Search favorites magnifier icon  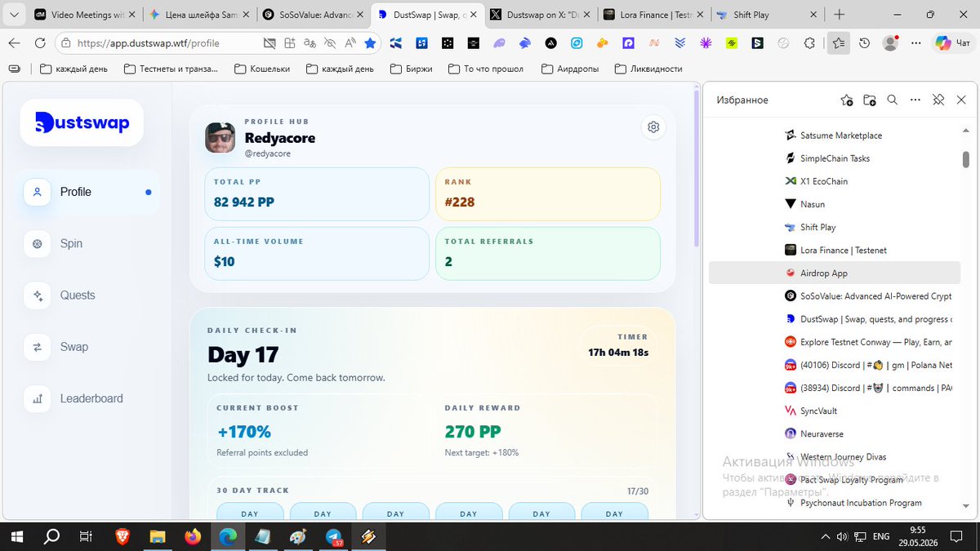pos(893,100)
